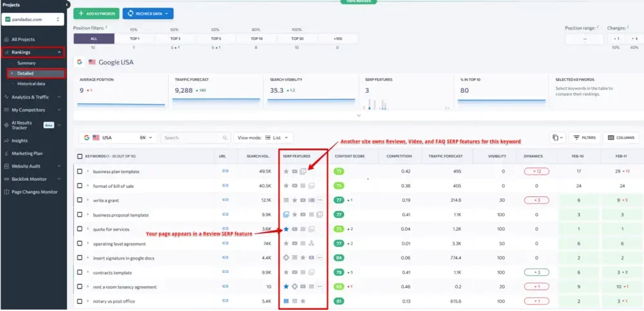Click the Position range input box
This screenshot has width=644, height=311.
pos(585,39)
